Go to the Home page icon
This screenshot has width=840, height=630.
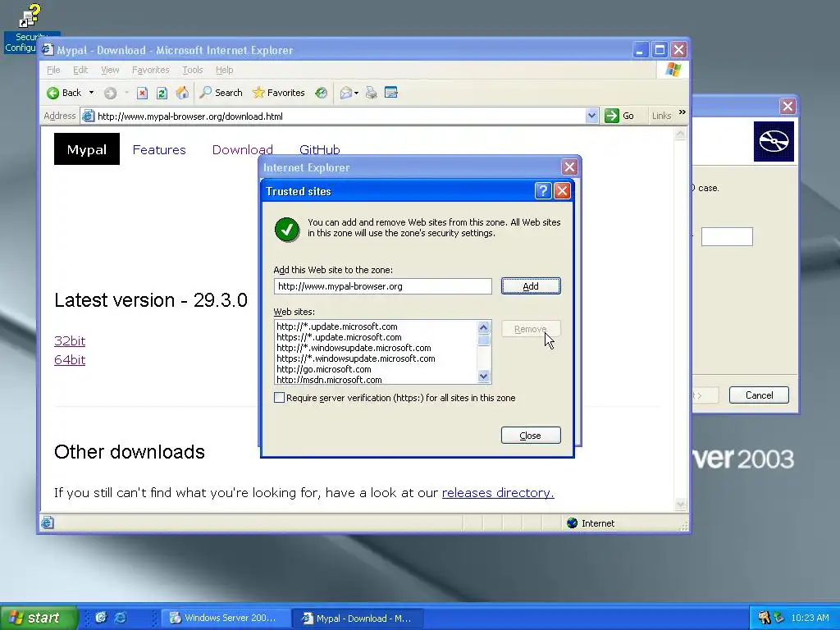point(182,93)
